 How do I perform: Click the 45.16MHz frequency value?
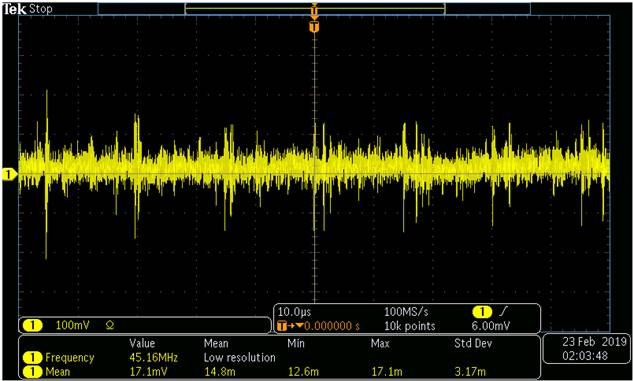[153, 358]
